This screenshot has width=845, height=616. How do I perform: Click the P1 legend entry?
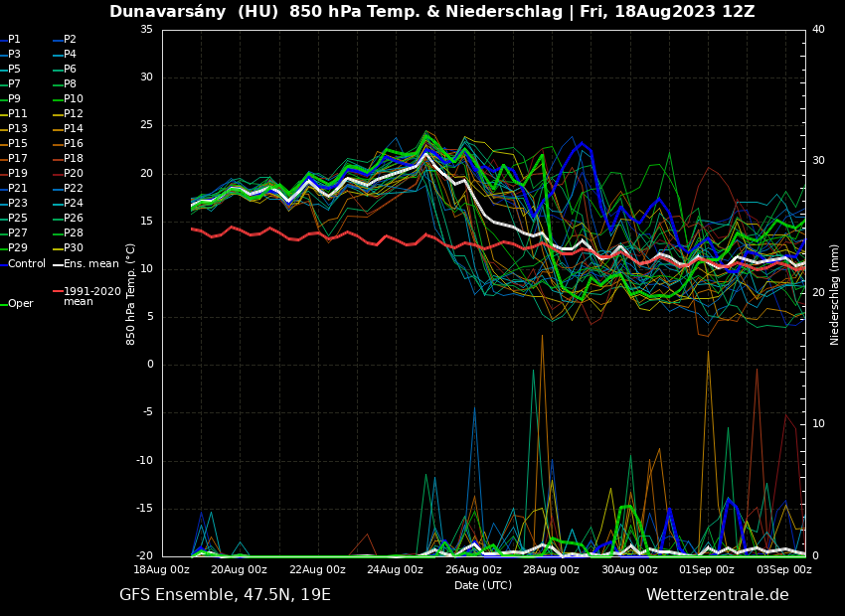pos(14,40)
